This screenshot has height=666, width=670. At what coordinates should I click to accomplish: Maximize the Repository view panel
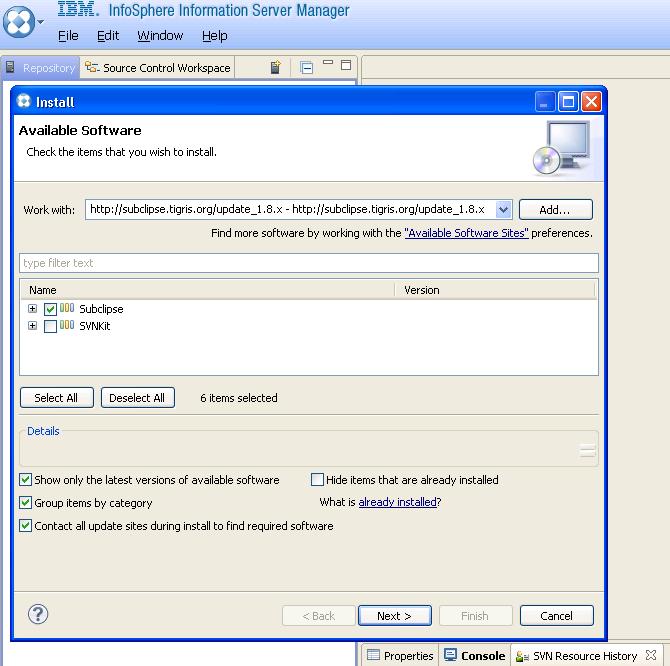coord(346,65)
